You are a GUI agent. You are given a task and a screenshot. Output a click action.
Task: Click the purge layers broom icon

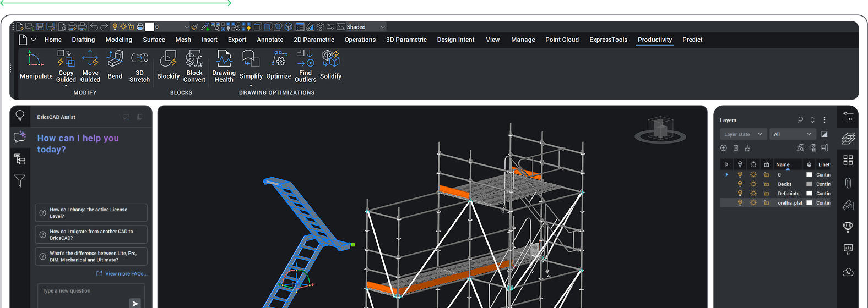click(747, 148)
